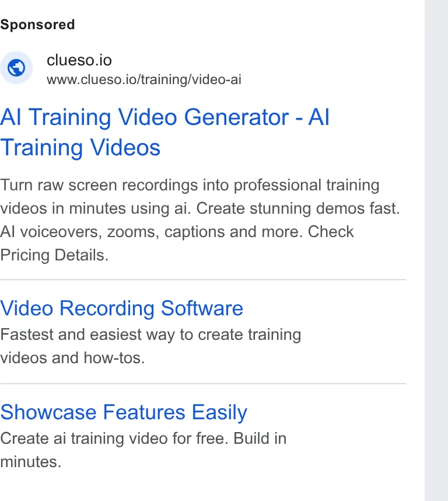The image size is (448, 501).
Task: Click the Sponsored label
Action: tap(37, 25)
